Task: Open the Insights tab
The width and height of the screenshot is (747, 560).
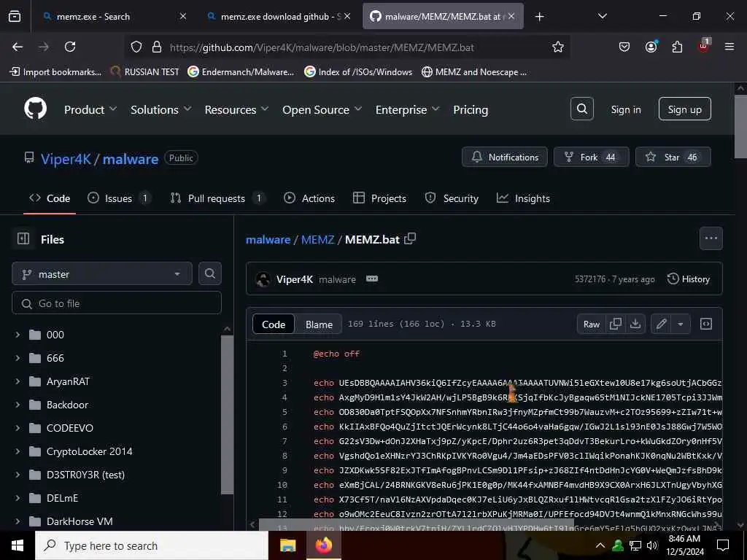Action: pos(523,198)
